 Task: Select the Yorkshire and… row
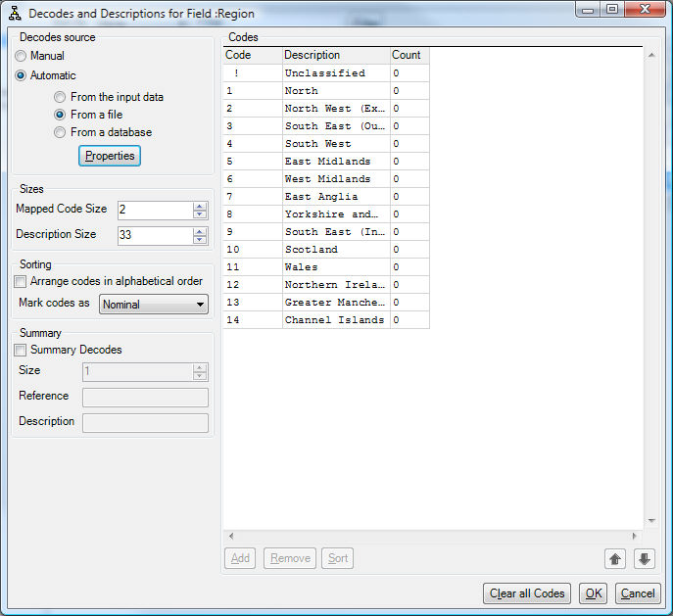click(x=326, y=214)
